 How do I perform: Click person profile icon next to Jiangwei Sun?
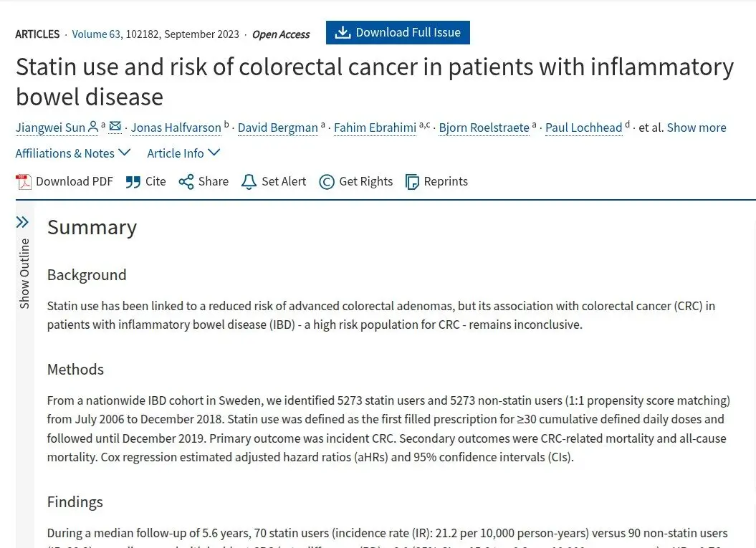(x=93, y=127)
